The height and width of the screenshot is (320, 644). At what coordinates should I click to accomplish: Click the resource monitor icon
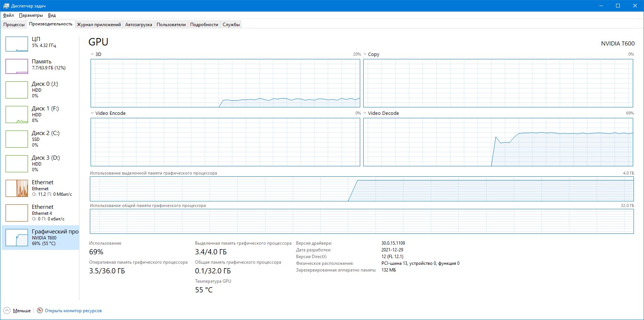40,310
